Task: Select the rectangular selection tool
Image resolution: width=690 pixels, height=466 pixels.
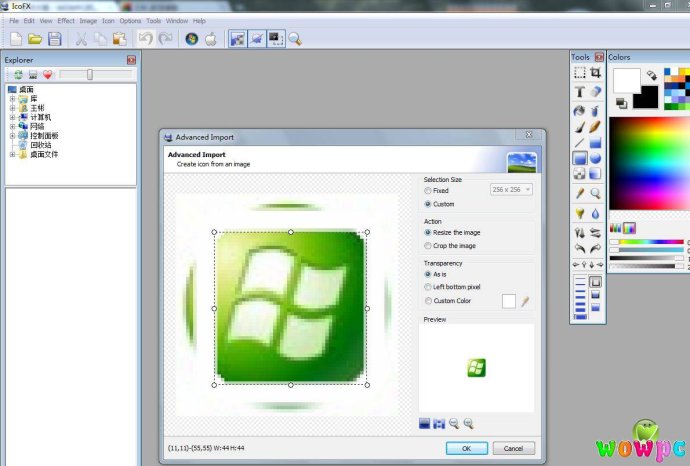Action: click(x=580, y=73)
